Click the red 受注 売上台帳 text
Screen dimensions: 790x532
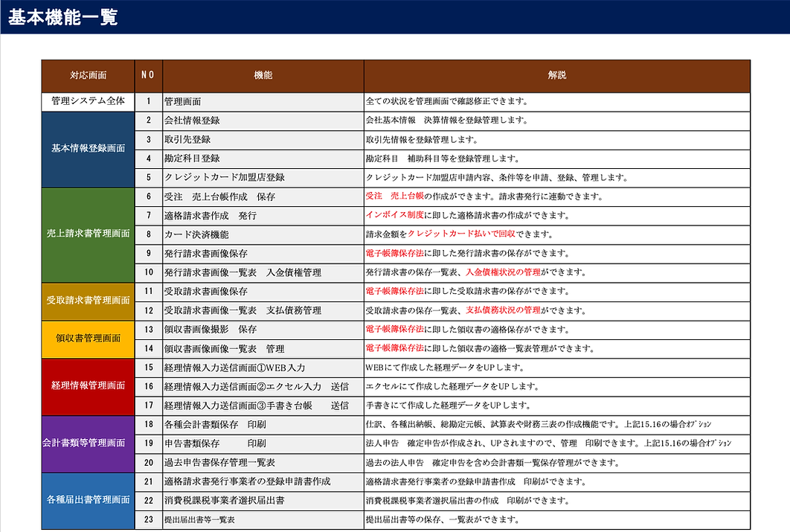394,196
